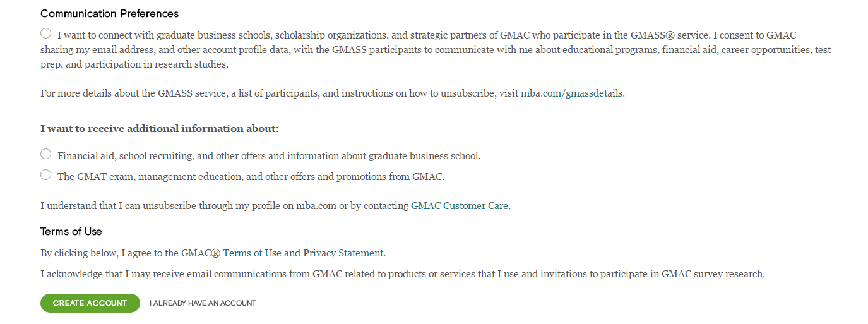Click the GMAT exam promotions label text
This screenshot has height=324, width=868.
[251, 177]
